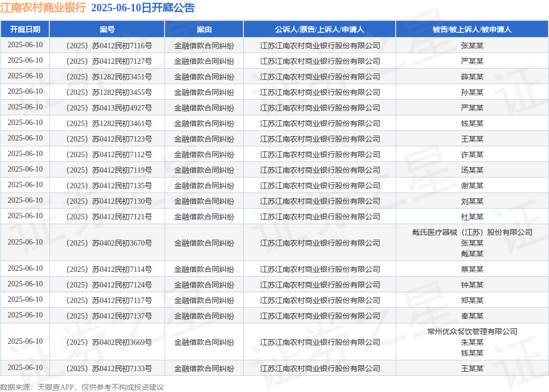Click defendant 许某某
549x392 pixels.
472,154
